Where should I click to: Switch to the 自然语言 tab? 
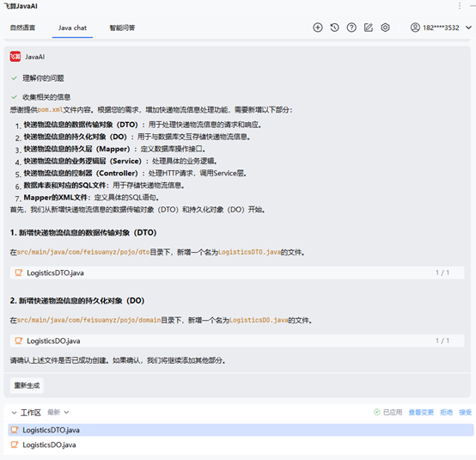point(22,28)
